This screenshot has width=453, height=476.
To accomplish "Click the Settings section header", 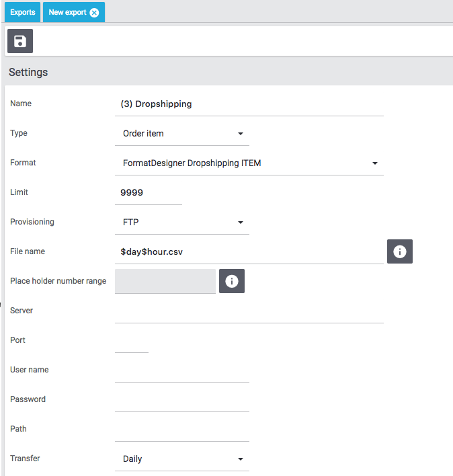I will 28,72.
